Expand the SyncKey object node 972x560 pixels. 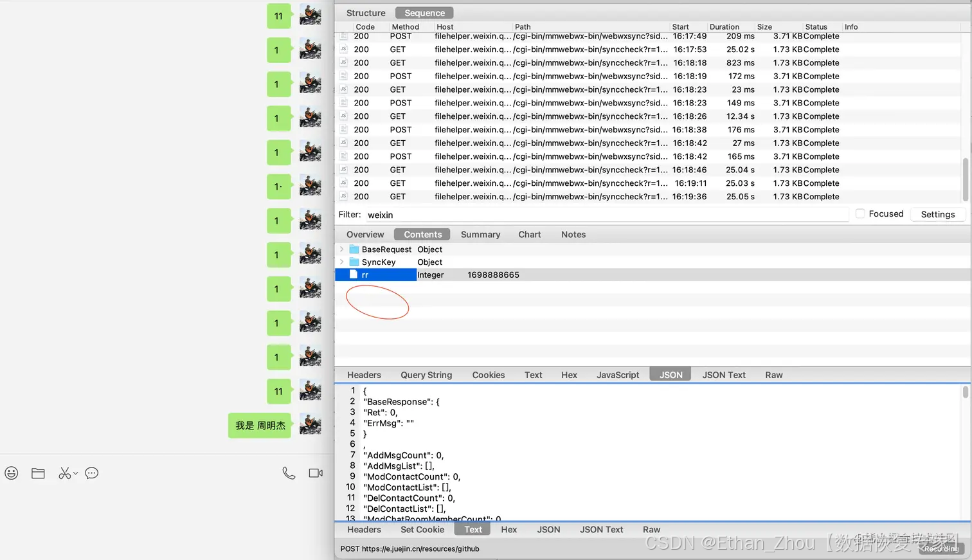pos(341,262)
